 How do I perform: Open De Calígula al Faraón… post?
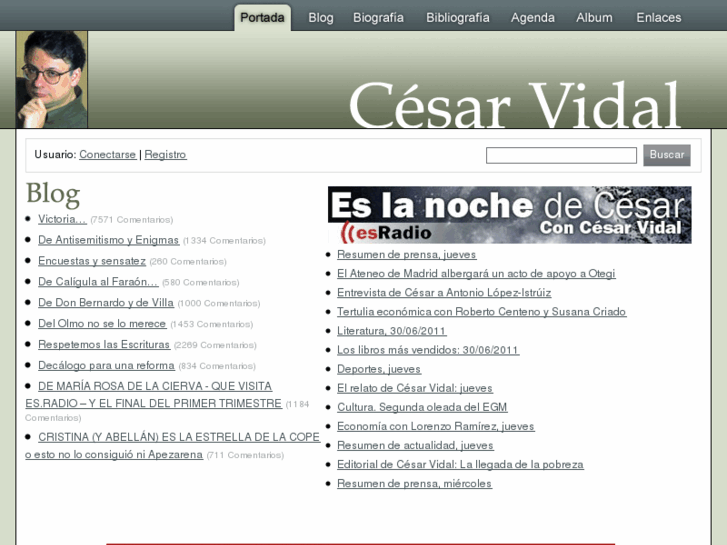click(98, 282)
